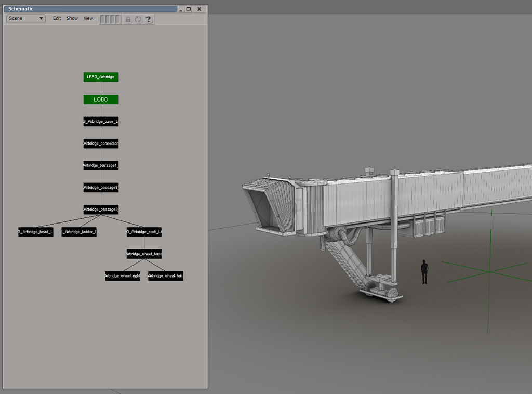Image resolution: width=532 pixels, height=394 pixels.
Task: Select the Airbridge_connector node
Action: point(101,143)
